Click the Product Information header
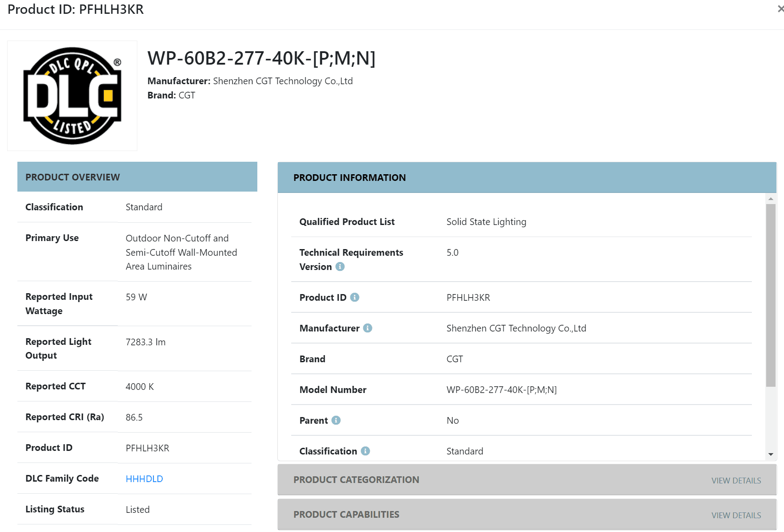 click(x=527, y=177)
